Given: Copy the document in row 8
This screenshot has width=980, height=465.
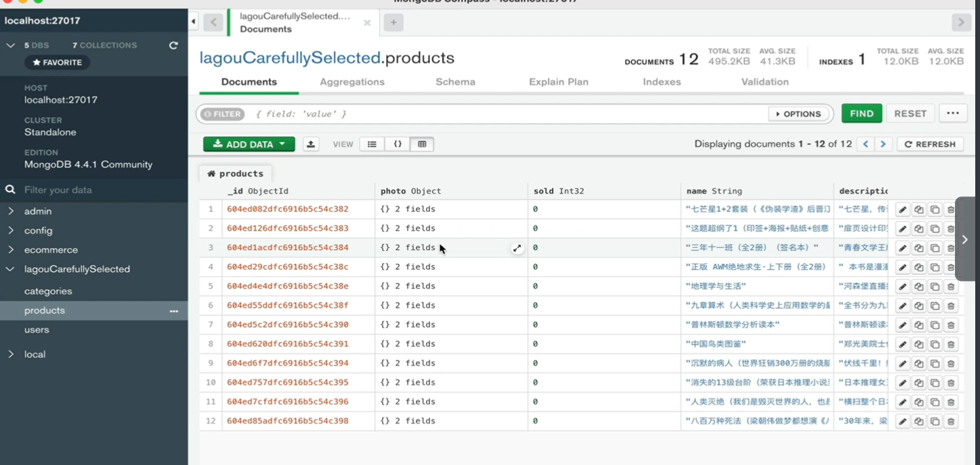Looking at the screenshot, I should tap(918, 345).
